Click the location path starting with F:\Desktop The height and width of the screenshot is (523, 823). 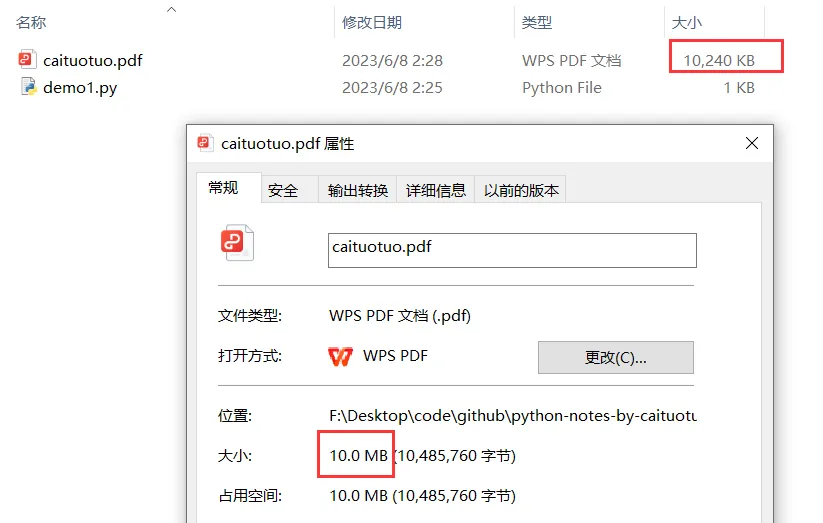click(x=513, y=416)
